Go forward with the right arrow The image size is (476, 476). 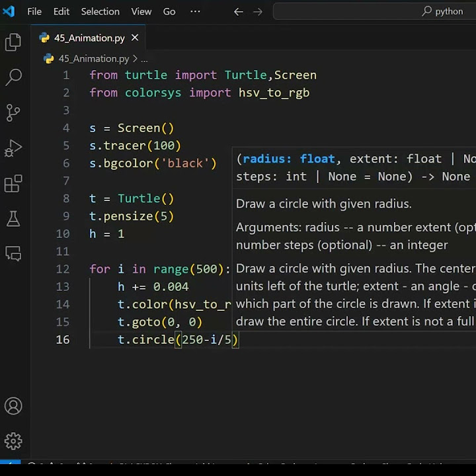(258, 12)
